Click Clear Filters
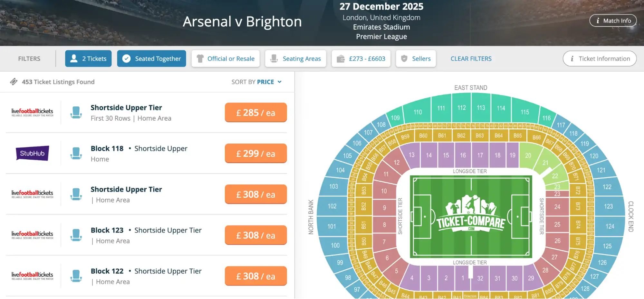The image size is (644, 299). [x=471, y=58]
